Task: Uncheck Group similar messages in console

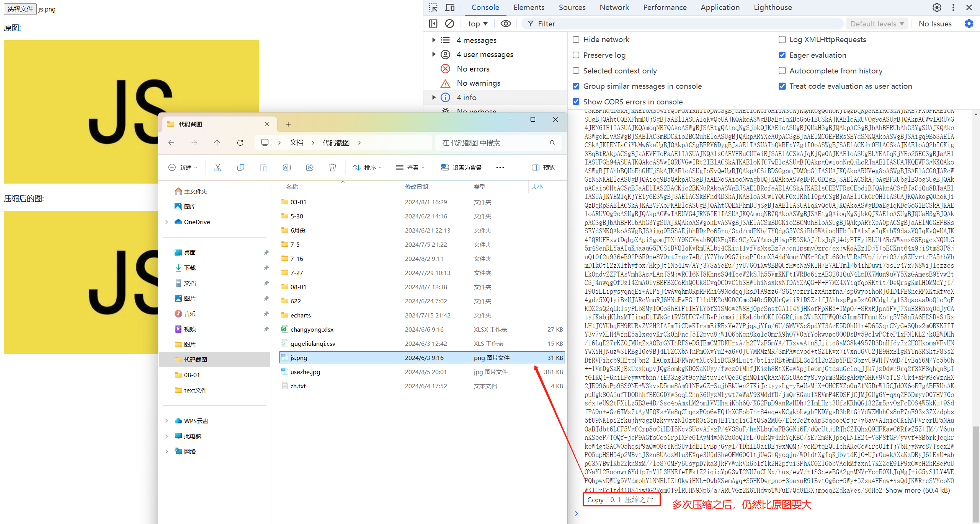Action: coord(576,86)
